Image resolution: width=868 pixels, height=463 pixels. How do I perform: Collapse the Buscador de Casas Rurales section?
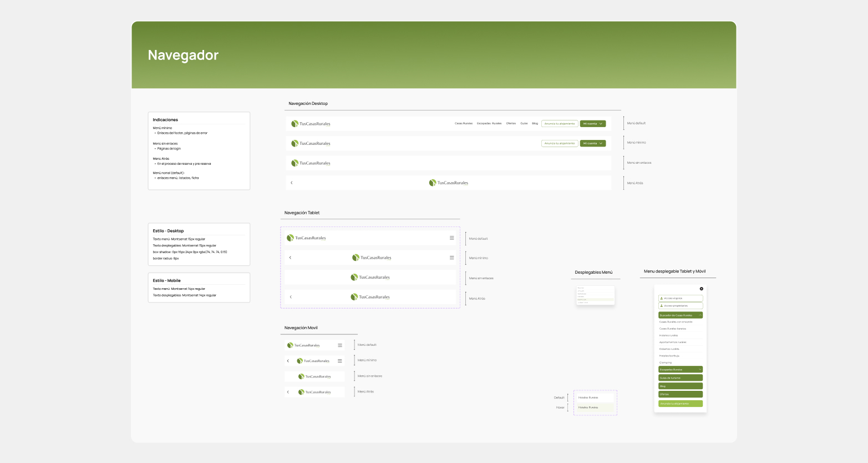[700, 315]
